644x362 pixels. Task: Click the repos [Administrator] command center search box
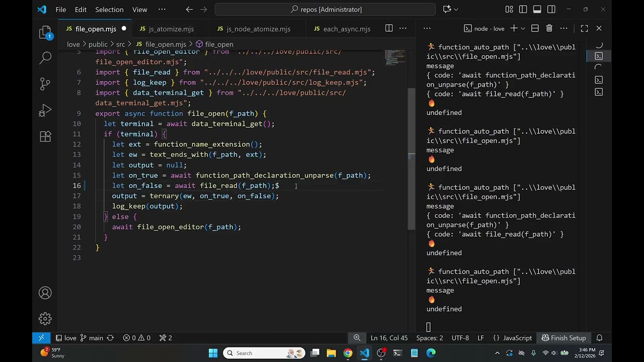tap(325, 9)
